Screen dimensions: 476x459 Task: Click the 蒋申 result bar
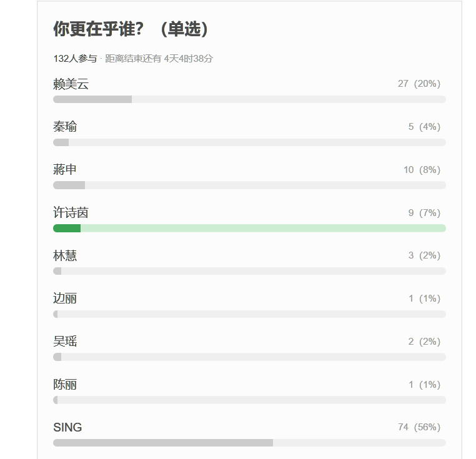tap(249, 185)
